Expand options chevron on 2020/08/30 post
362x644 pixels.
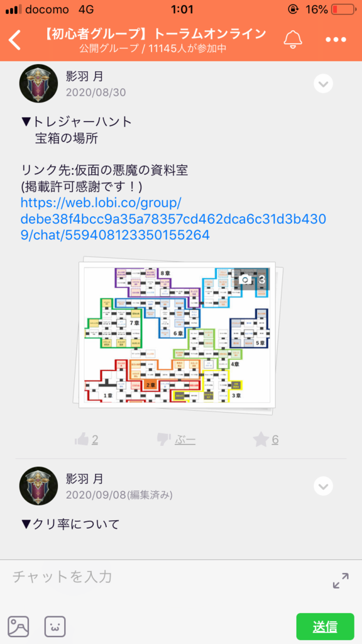pyautogui.click(x=323, y=84)
